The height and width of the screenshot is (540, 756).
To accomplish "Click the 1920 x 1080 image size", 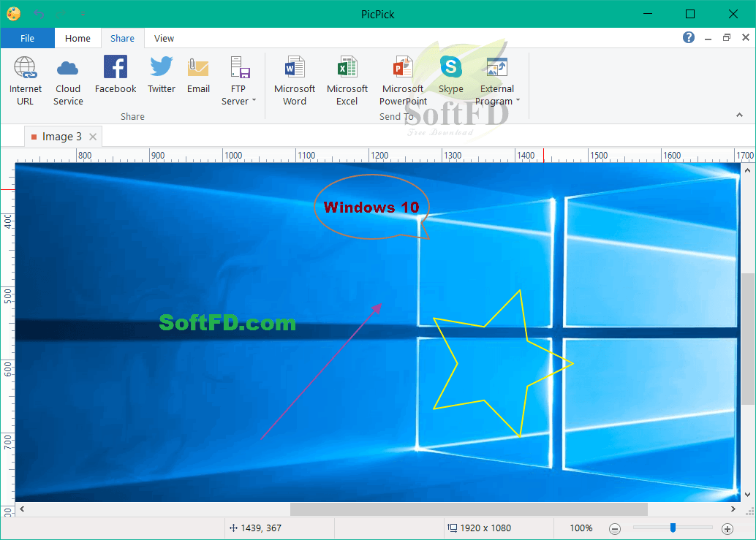I will pos(485,528).
